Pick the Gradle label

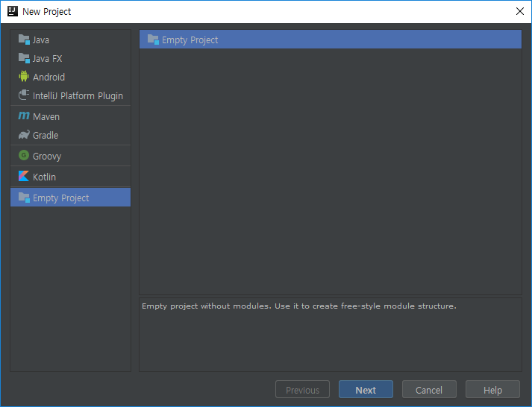[x=46, y=136]
